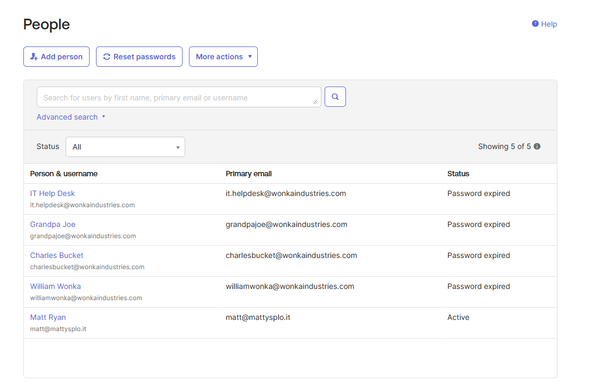Click the refresh icon in Reset passwords
Screen dimensions: 599x384
tap(107, 57)
